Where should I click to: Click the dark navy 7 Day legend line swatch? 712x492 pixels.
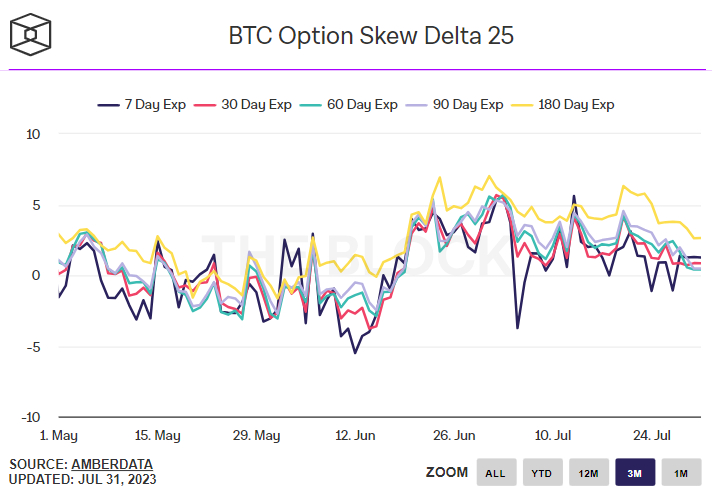(x=108, y=105)
